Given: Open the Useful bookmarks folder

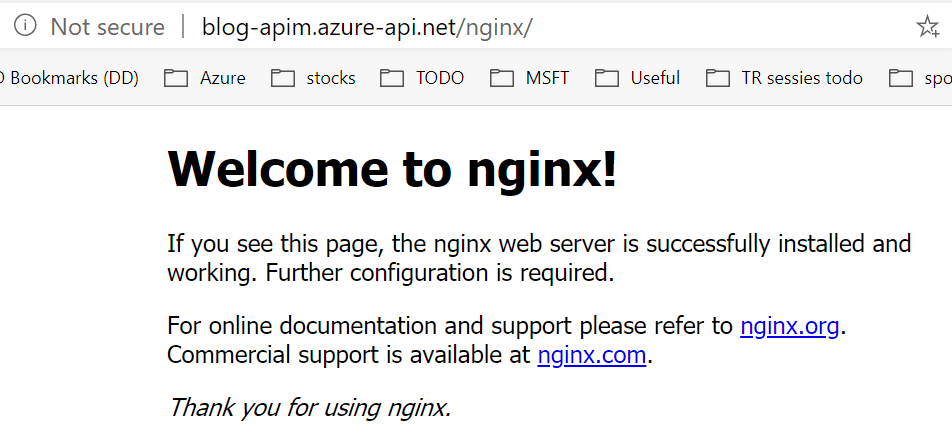Looking at the screenshot, I should (638, 78).
